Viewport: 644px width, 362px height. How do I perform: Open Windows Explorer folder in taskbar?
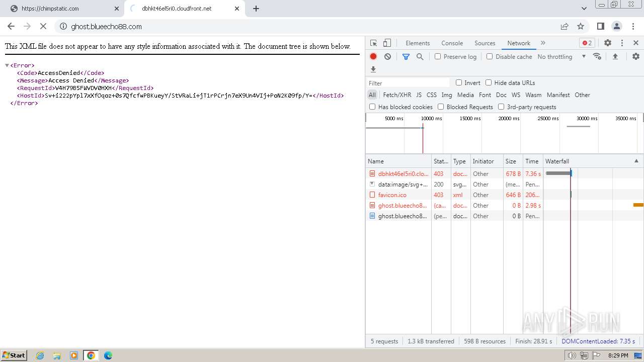[x=57, y=355]
